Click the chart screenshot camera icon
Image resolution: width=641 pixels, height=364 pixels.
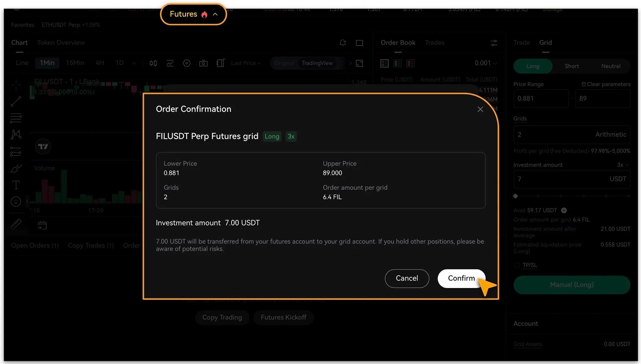pyautogui.click(x=203, y=63)
